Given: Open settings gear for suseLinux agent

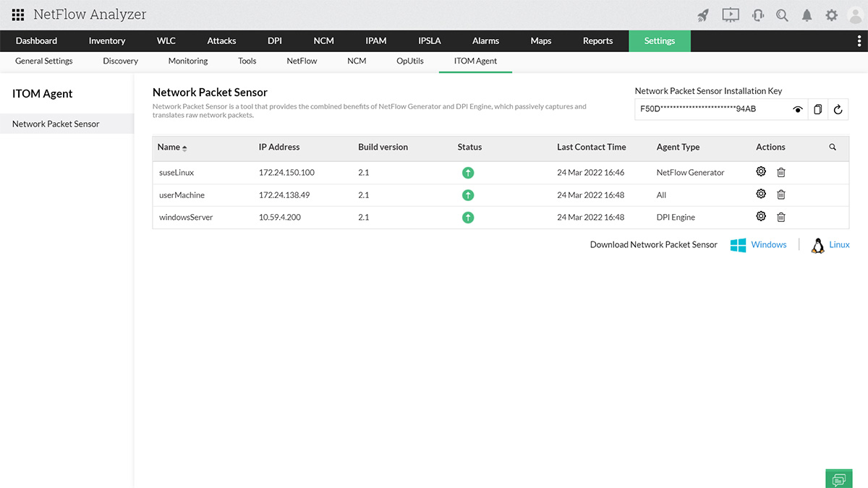Looking at the screenshot, I should point(761,172).
